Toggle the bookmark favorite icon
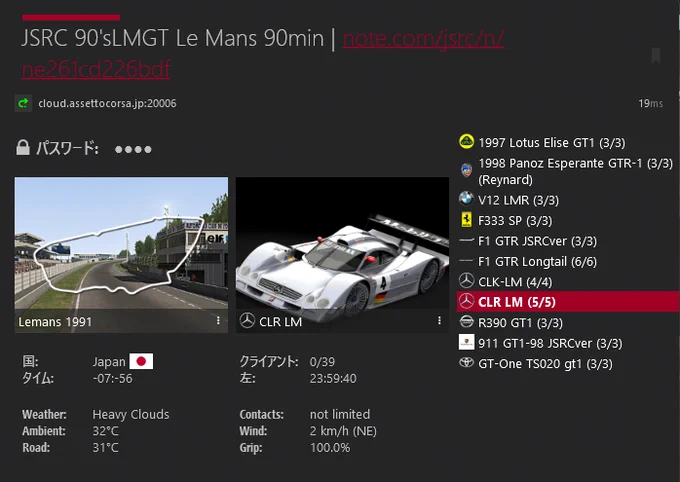This screenshot has height=482, width=680. pyautogui.click(x=656, y=56)
